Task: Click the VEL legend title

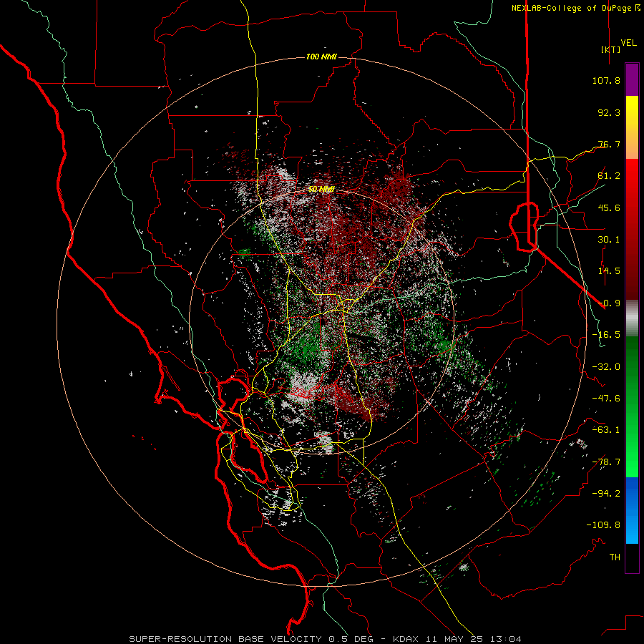Action: coord(629,43)
